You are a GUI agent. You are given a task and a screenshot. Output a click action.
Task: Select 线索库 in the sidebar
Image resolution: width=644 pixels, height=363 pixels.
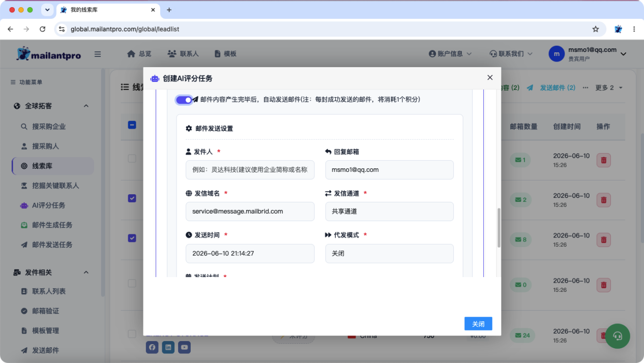click(x=53, y=166)
